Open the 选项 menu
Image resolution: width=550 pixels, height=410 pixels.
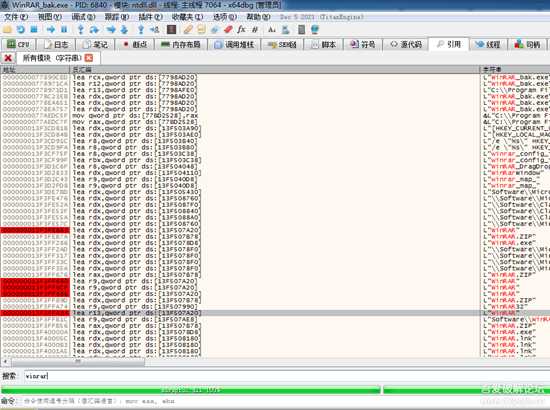pyautogui.click(x=225, y=17)
